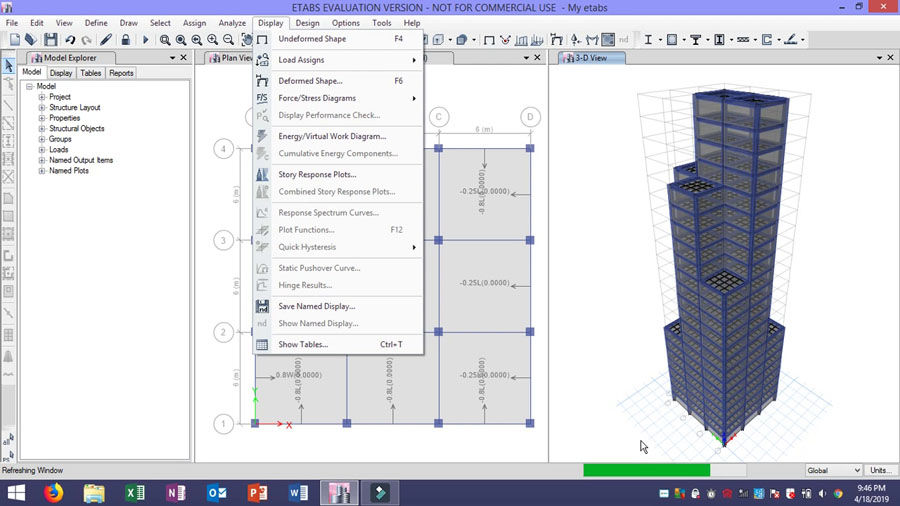The width and height of the screenshot is (900, 506).
Task: Click the rubber band zoom icon
Action: click(165, 40)
